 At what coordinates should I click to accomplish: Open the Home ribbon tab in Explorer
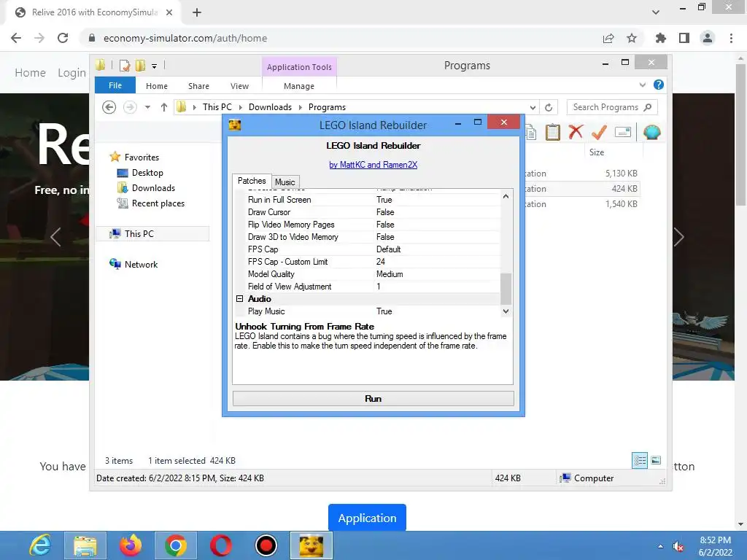click(157, 86)
